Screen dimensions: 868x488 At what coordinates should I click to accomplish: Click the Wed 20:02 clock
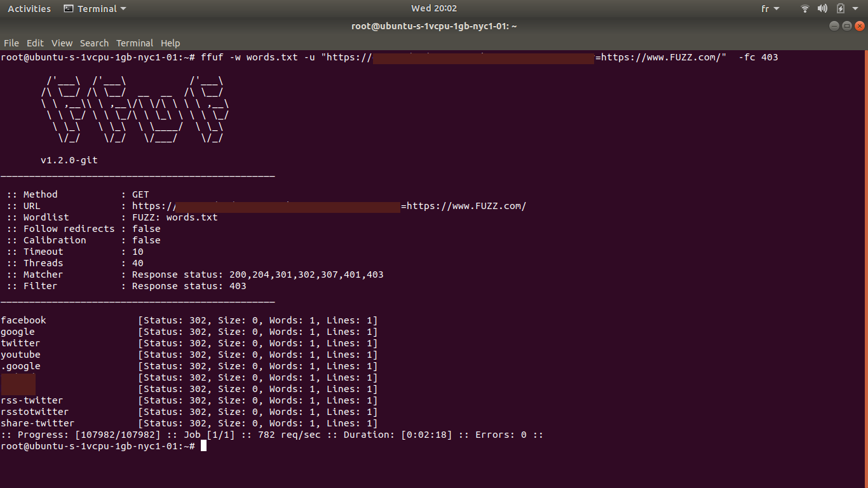click(x=434, y=8)
